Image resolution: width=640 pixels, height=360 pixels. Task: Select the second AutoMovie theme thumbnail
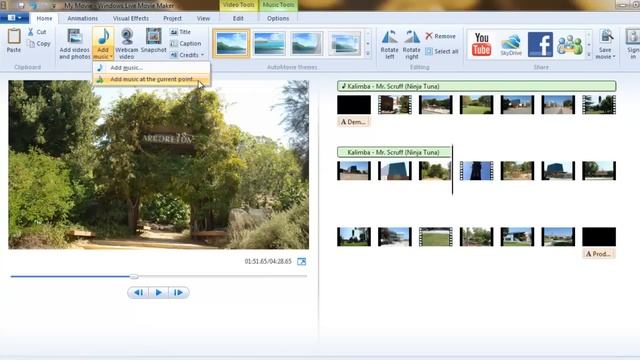[x=269, y=43]
